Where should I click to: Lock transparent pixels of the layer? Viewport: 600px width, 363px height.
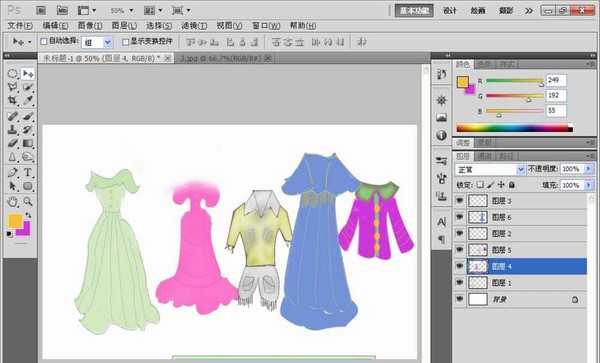coord(480,185)
